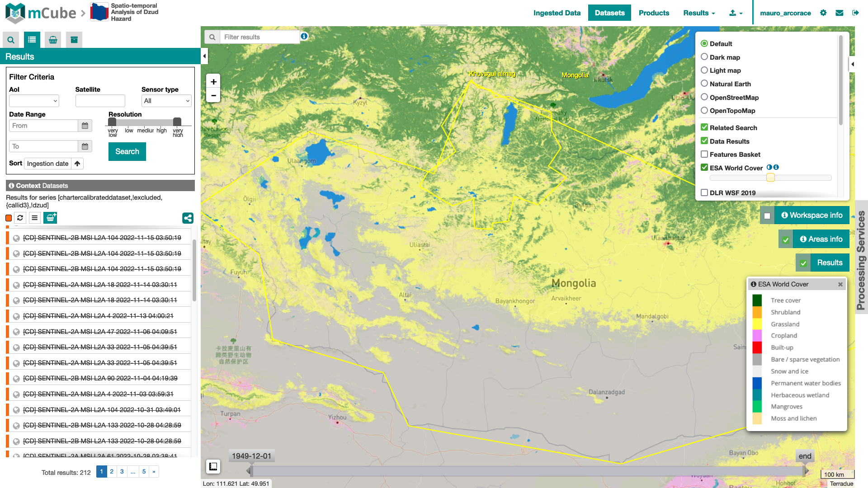The width and height of the screenshot is (868, 488).
Task: Open the Ingested Data tab
Action: tap(557, 13)
